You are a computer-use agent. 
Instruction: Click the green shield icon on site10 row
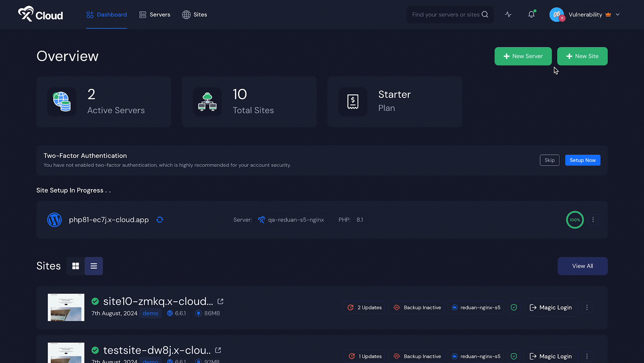(x=514, y=307)
